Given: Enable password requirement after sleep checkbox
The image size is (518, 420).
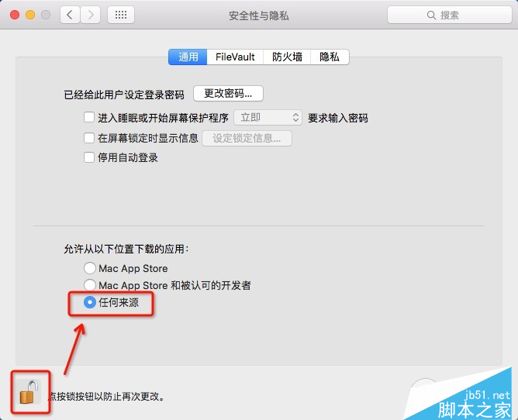Looking at the screenshot, I should tap(89, 117).
